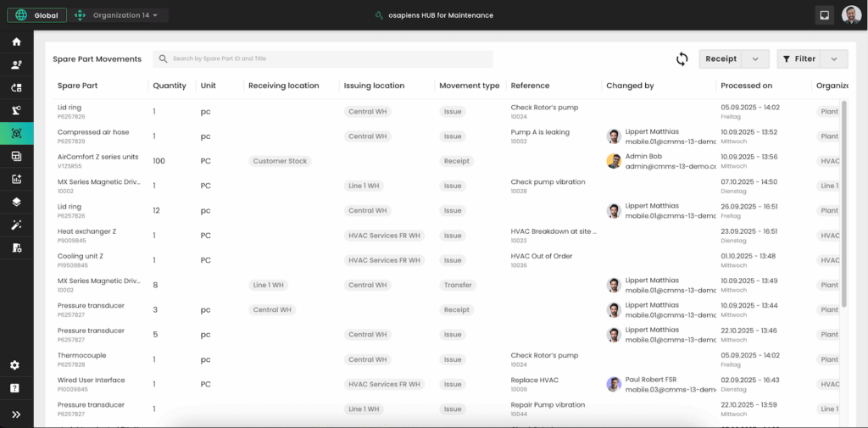
Task: Open reference Pump A is leaking
Action: pos(540,132)
